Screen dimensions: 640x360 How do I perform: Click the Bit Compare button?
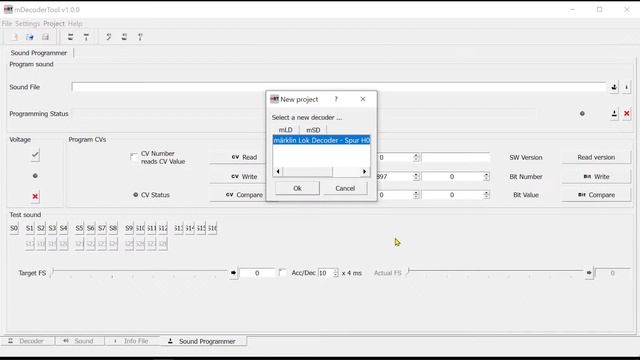[x=596, y=195]
